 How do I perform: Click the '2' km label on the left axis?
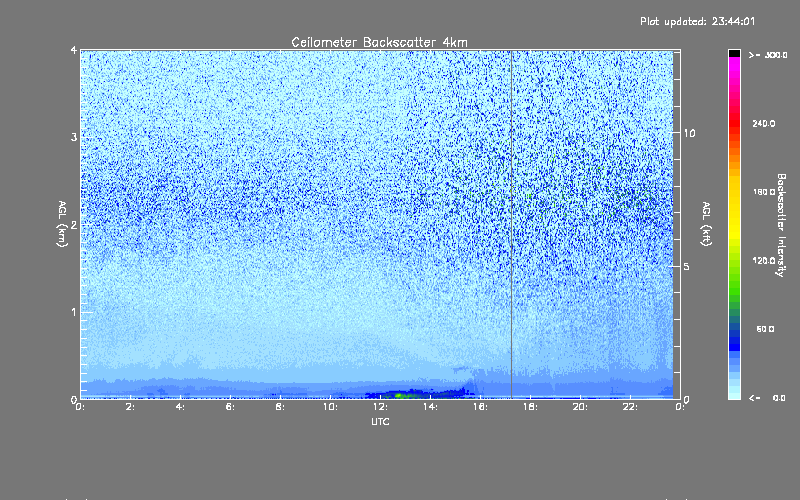pos(74,224)
